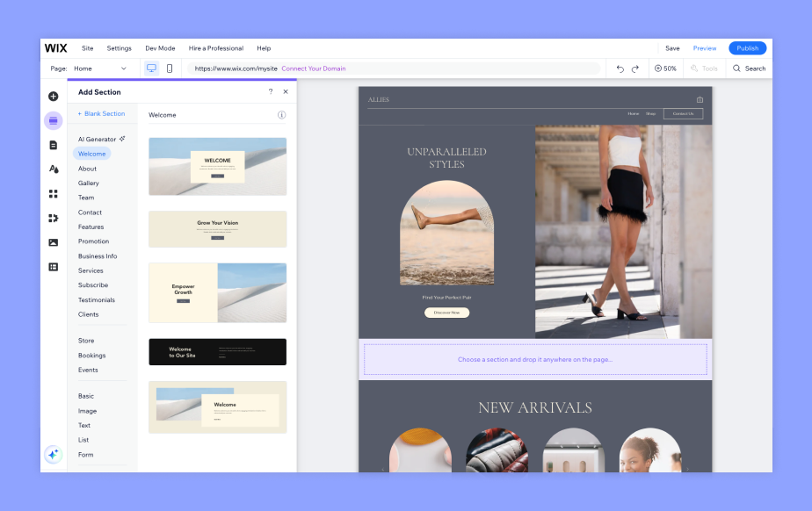Launch the AI assistant sparkle icon
The image size is (812, 511).
53,455
